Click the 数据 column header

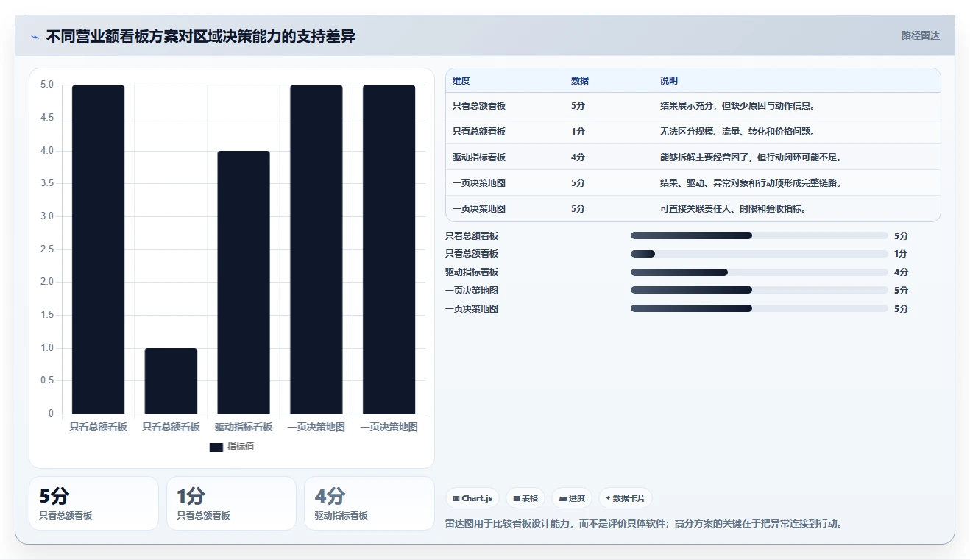pos(580,81)
